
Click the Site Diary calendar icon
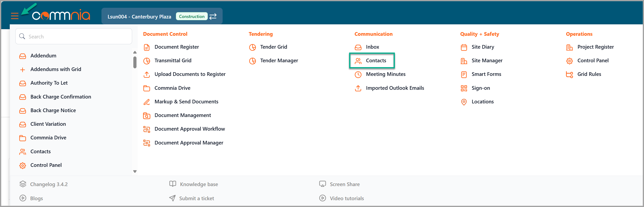(464, 47)
